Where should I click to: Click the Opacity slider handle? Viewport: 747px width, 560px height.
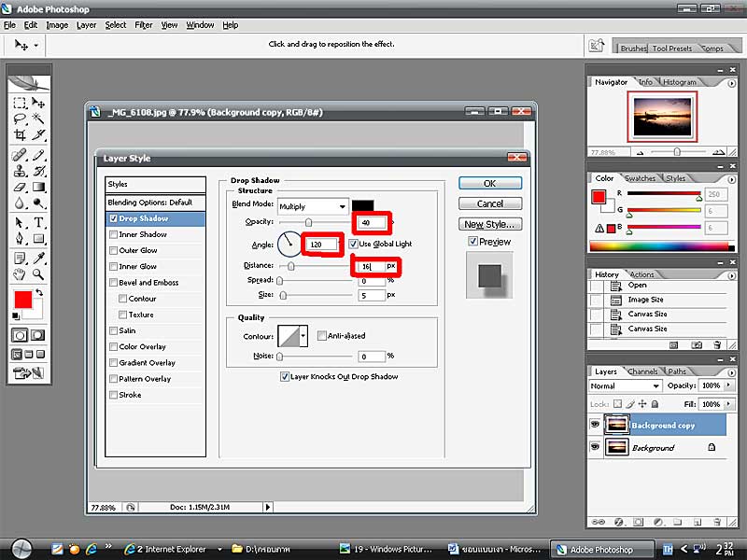[309, 222]
